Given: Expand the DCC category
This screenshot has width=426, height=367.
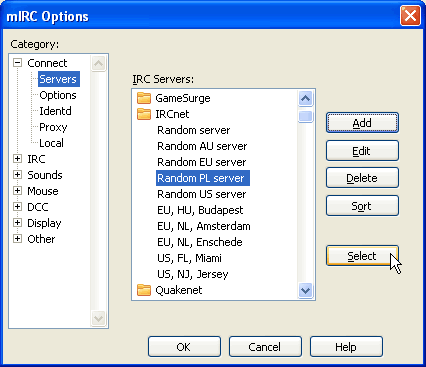Looking at the screenshot, I should tap(17, 207).
